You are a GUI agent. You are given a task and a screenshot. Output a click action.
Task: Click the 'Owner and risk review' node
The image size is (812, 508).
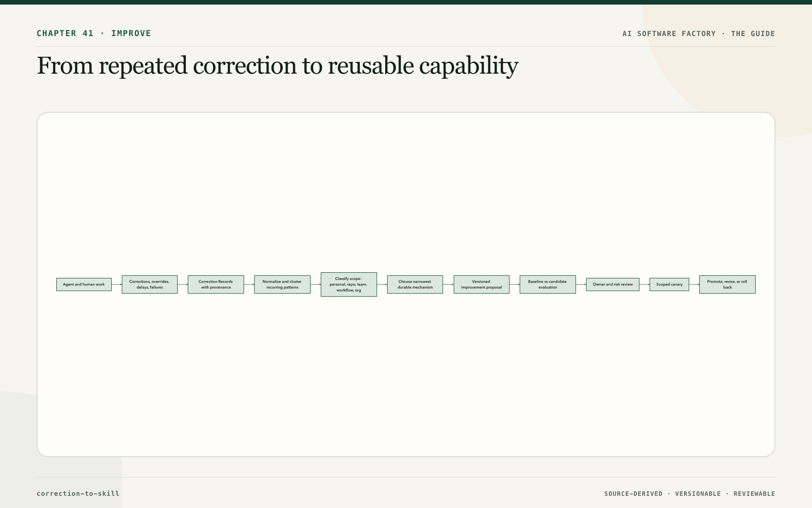(613, 284)
